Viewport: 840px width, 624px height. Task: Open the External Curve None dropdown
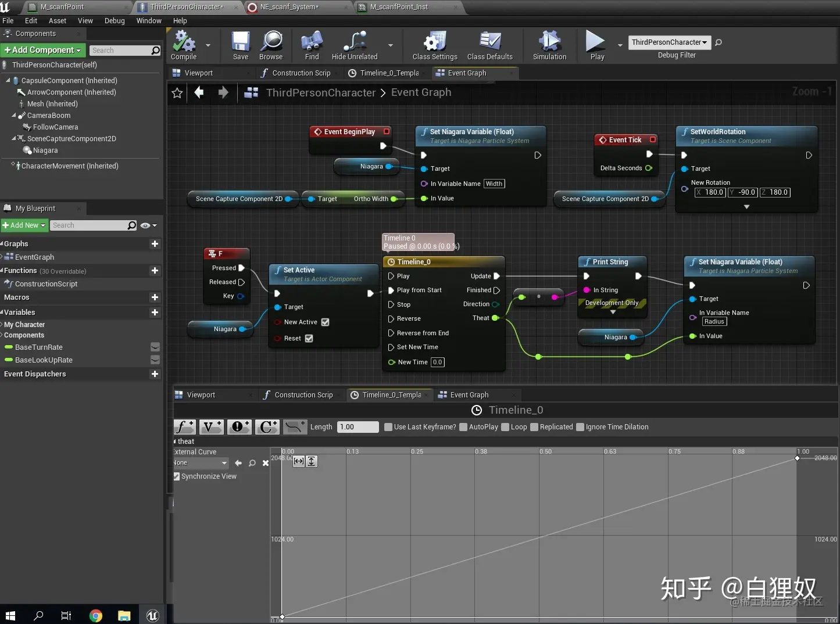201,463
